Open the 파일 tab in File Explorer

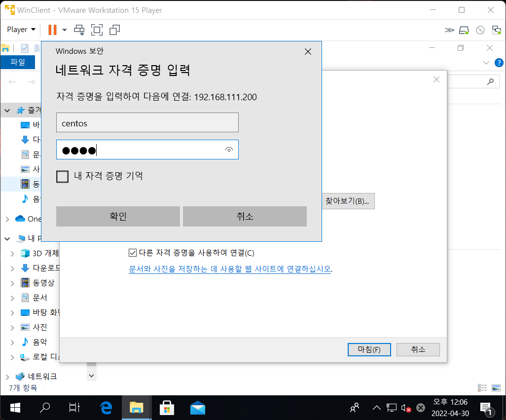[18, 62]
